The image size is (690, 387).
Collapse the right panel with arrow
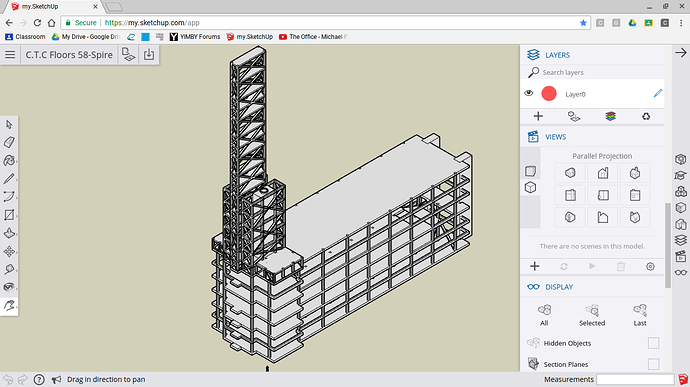click(681, 53)
